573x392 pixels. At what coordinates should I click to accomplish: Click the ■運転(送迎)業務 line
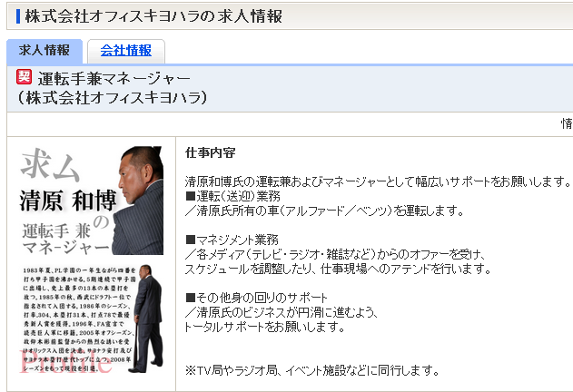point(232,196)
